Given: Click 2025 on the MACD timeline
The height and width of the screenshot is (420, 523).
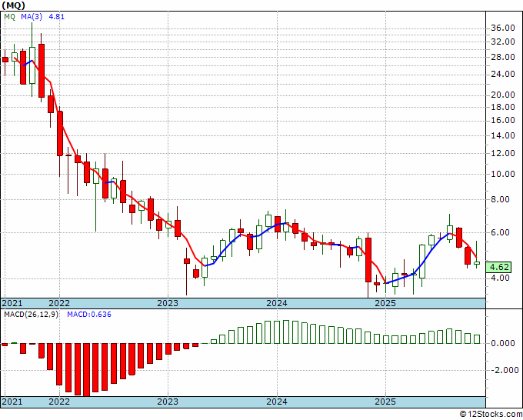Looking at the screenshot, I should pos(385,402).
